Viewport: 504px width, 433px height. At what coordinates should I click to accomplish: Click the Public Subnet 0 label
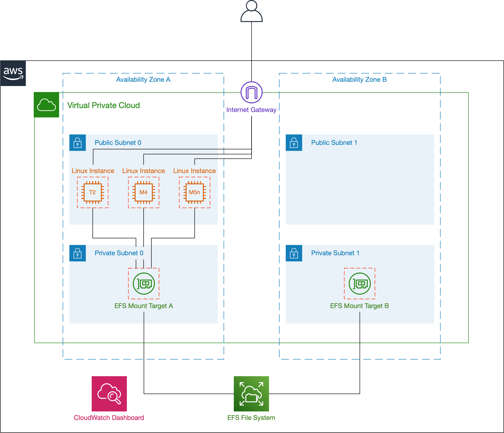point(118,143)
